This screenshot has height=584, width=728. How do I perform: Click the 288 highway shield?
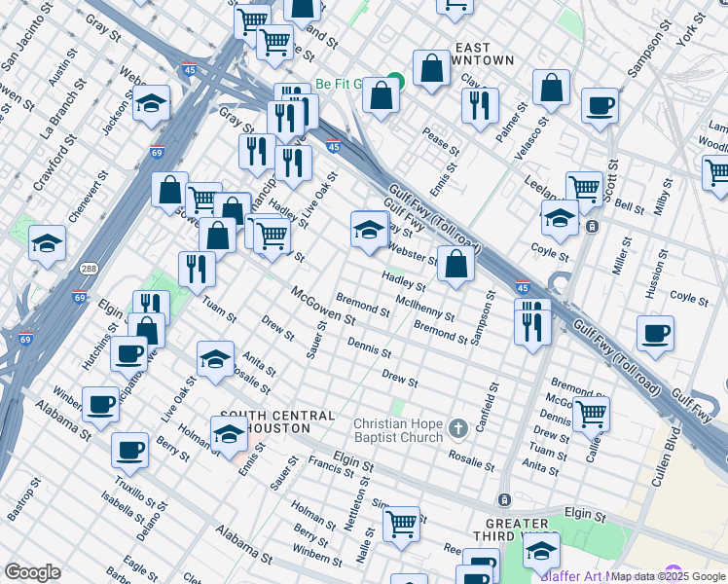pyautogui.click(x=89, y=269)
